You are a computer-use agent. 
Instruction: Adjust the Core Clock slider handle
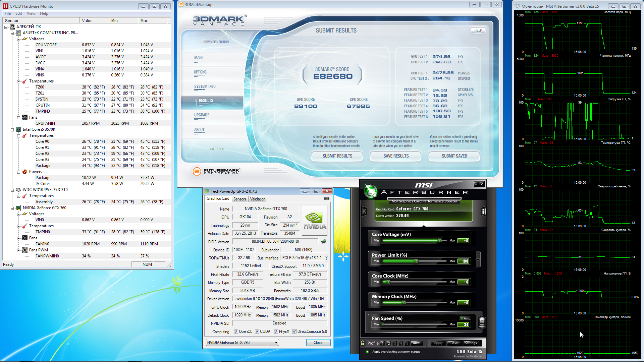[388, 282]
